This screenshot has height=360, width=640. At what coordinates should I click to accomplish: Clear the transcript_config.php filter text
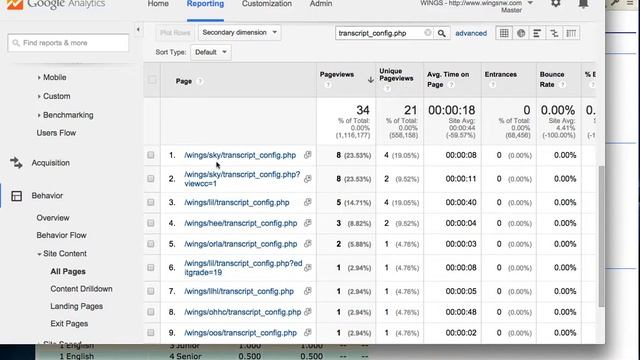pyautogui.click(x=427, y=33)
